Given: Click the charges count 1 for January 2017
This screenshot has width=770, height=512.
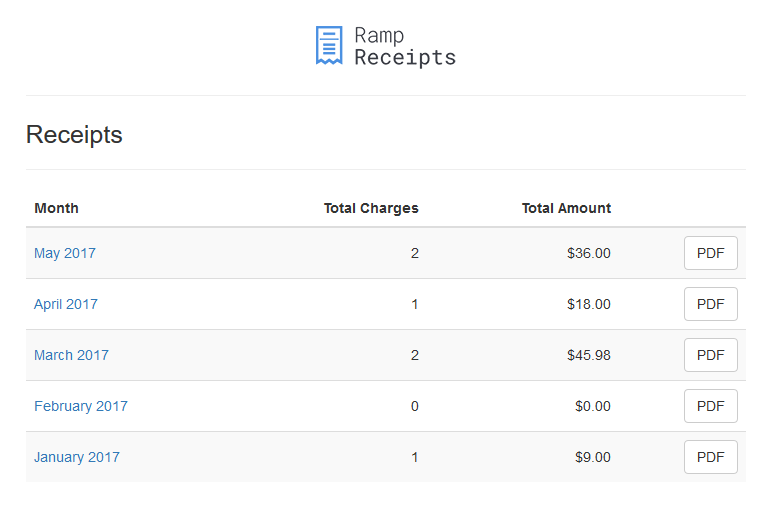Looking at the screenshot, I should (414, 457).
